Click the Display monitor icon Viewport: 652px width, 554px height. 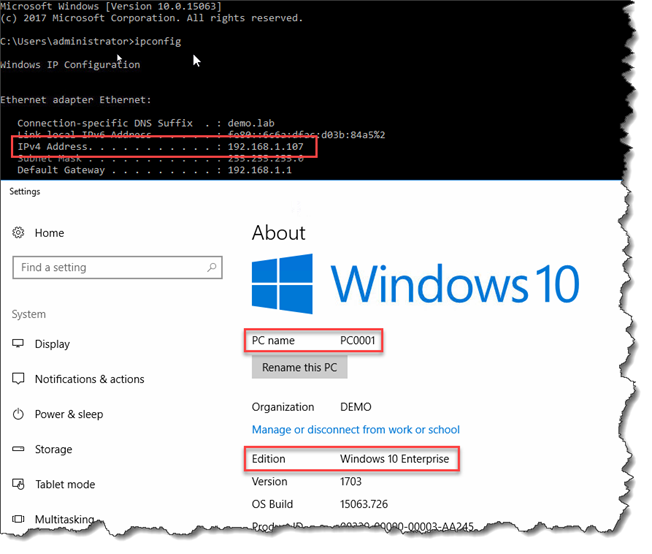pos(18,344)
